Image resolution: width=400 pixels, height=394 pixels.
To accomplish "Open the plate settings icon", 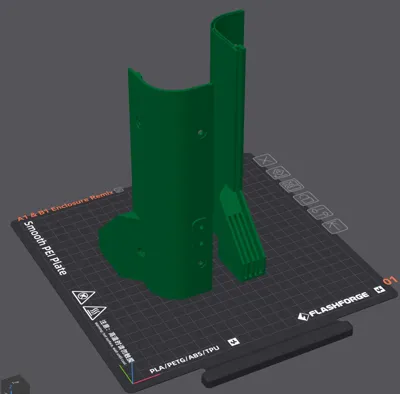I will [x=320, y=212].
